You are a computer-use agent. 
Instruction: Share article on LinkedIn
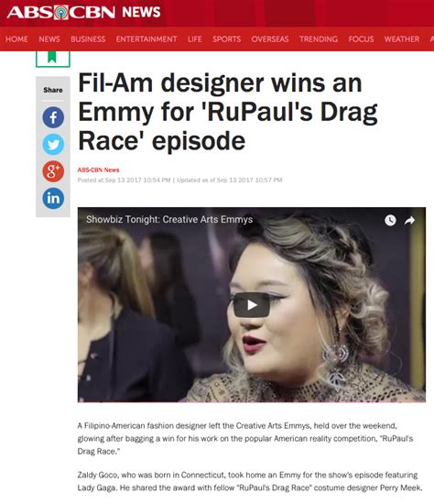pyautogui.click(x=53, y=198)
